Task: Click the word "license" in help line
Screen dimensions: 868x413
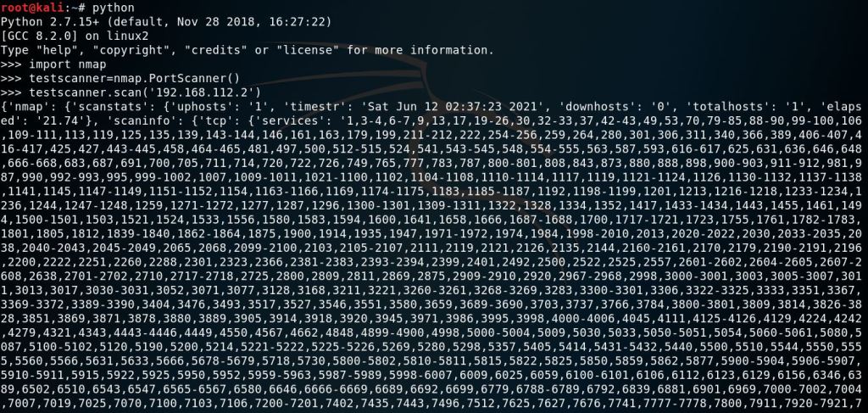Action: pyautogui.click(x=309, y=50)
